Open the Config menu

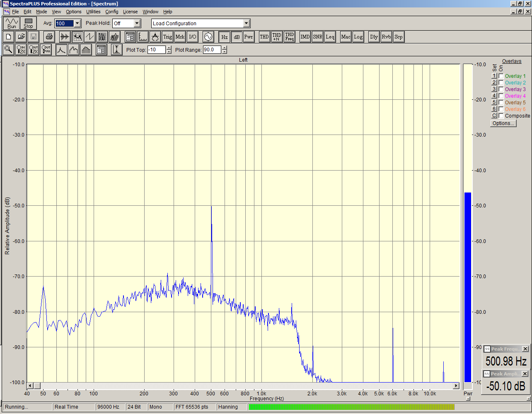coord(111,12)
